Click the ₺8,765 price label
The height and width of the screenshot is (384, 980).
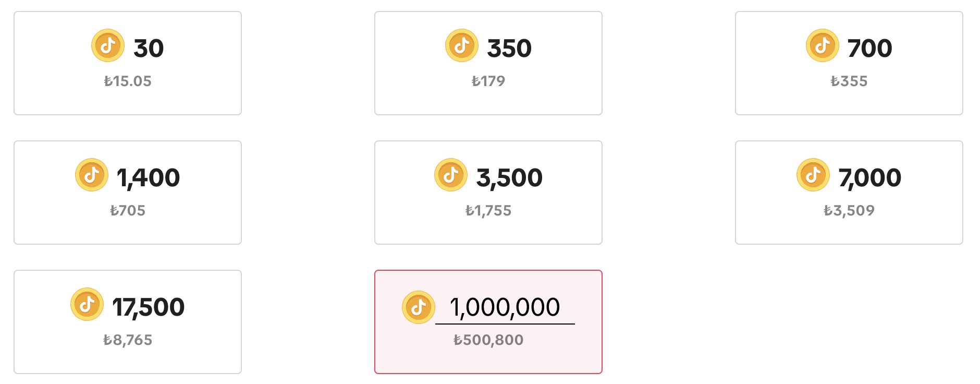[128, 340]
